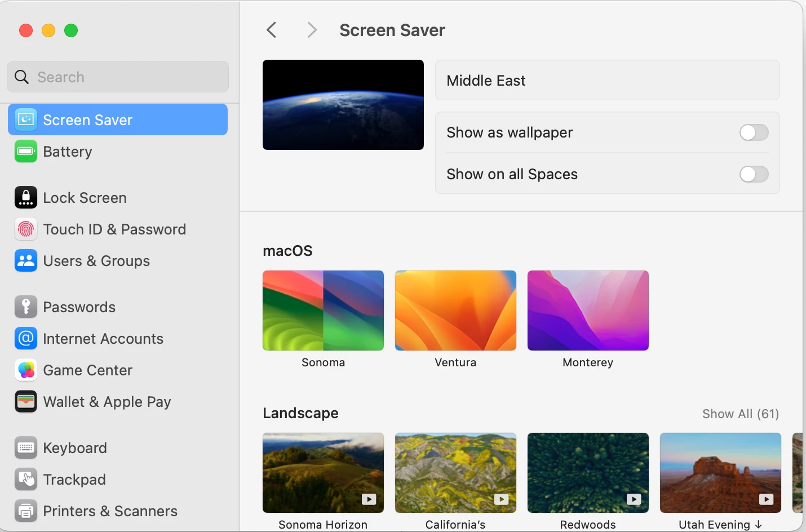Select Wallet & Apple Pay label
Image resolution: width=806 pixels, height=532 pixels.
[107, 402]
